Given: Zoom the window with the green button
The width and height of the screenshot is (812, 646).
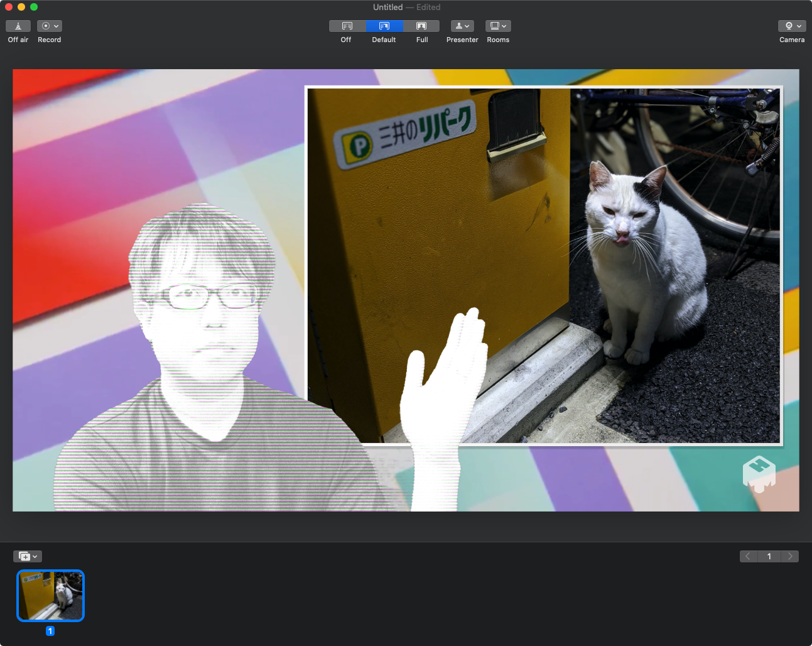Looking at the screenshot, I should tap(34, 7).
